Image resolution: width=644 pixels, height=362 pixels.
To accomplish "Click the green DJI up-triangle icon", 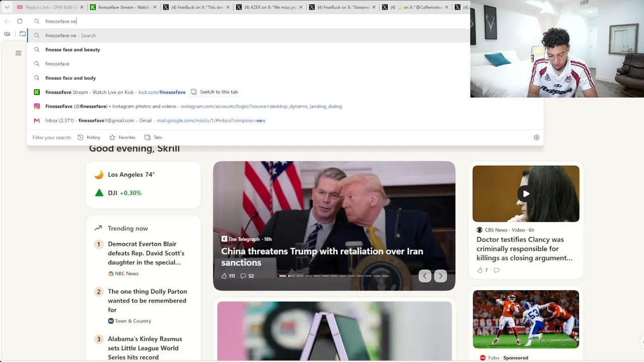I will click(99, 193).
